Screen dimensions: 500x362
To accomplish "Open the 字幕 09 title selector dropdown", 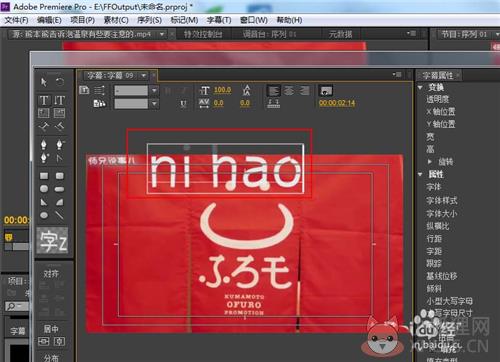I will coord(144,76).
